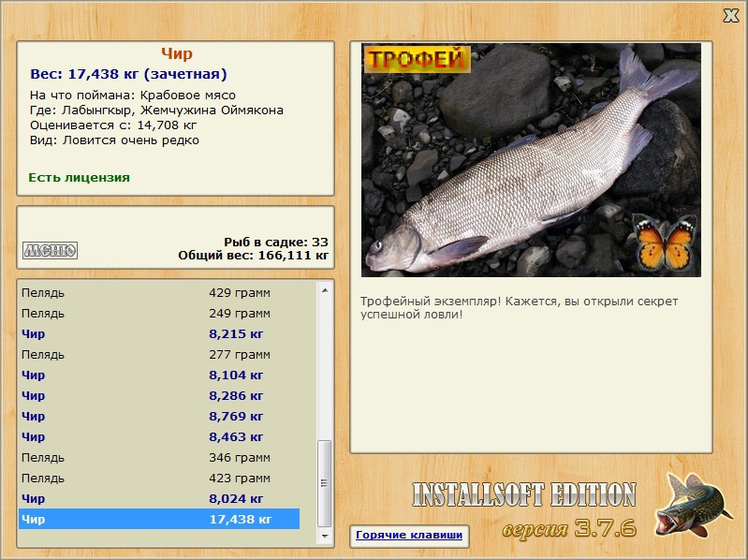The height and width of the screenshot is (560, 748).
Task: Select the Пелядь 249 грамм row
Action: coord(159,314)
